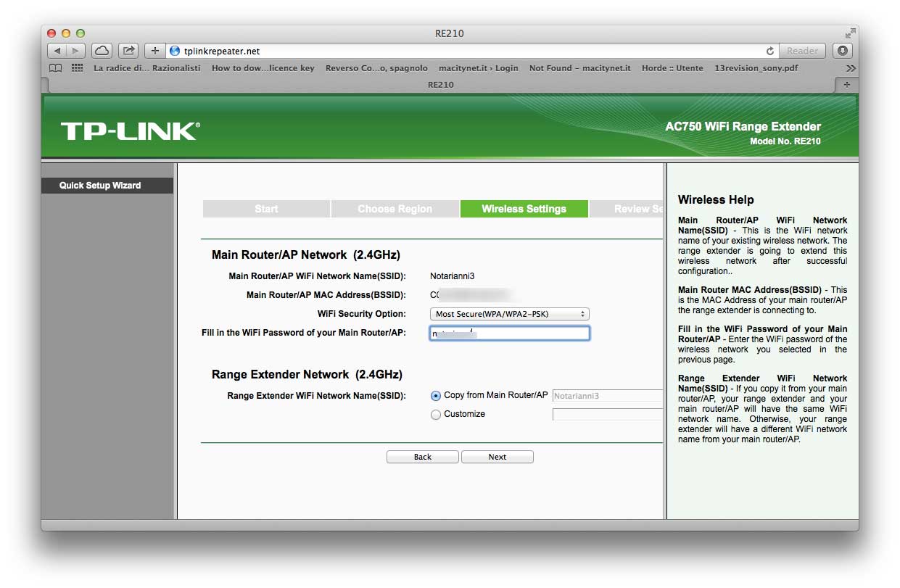Click the Next button
The width and height of the screenshot is (900, 588).
(x=498, y=457)
